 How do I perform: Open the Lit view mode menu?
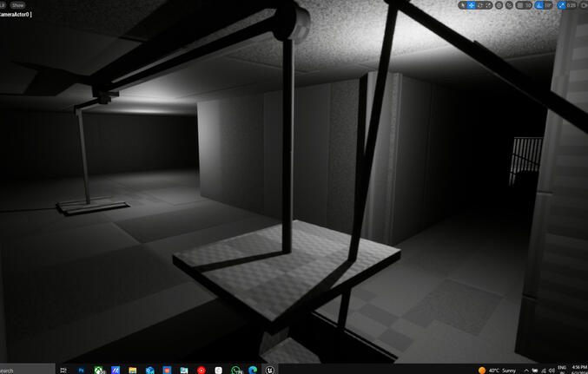click(x=3, y=5)
